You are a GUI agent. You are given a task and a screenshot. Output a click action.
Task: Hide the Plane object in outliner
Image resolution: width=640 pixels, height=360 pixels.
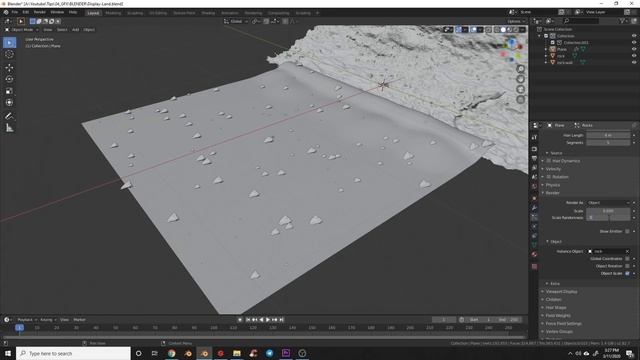[634, 49]
